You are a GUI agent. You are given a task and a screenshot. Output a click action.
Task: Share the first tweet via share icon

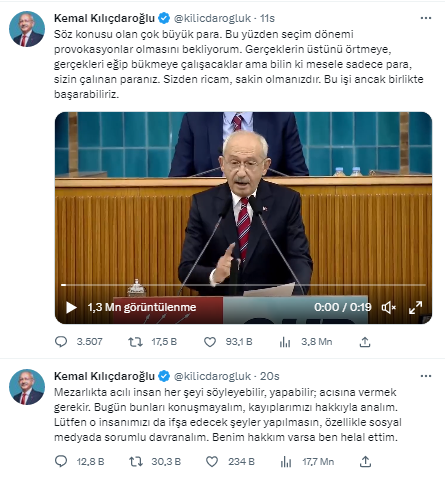(365, 342)
